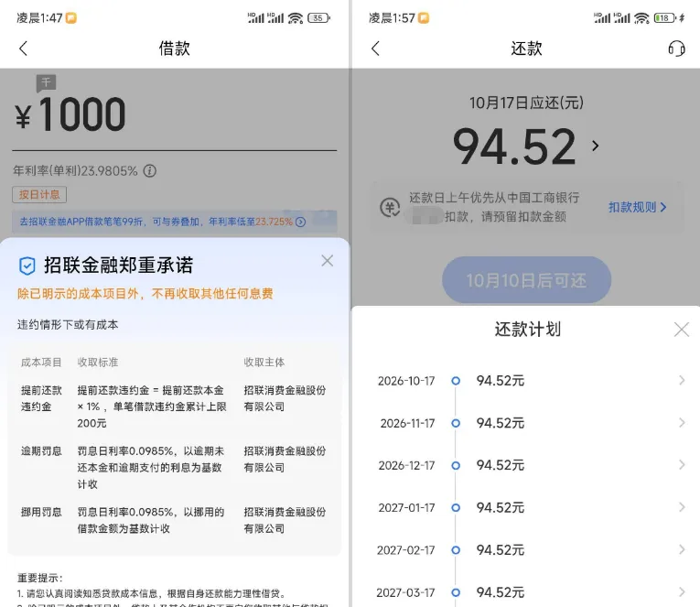
Task: Open annual interest rate info icon
Action: 149,170
